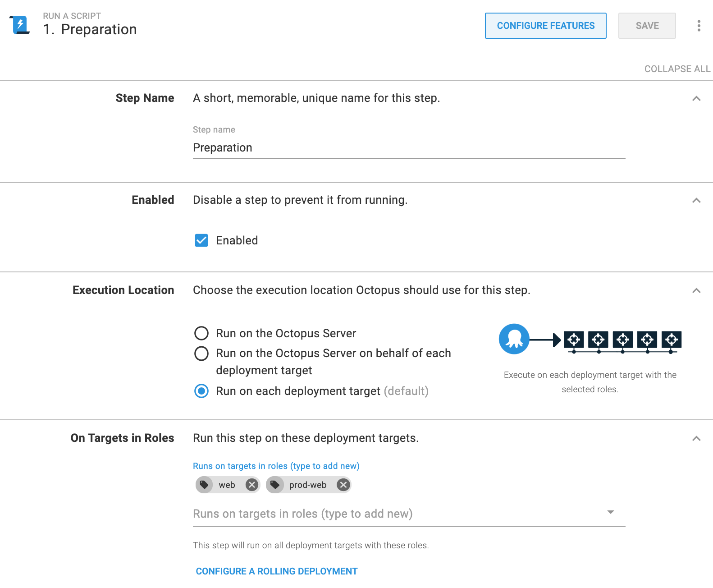The width and height of the screenshot is (713, 588).
Task: Collapse the Execution Location section
Action: pyautogui.click(x=696, y=290)
